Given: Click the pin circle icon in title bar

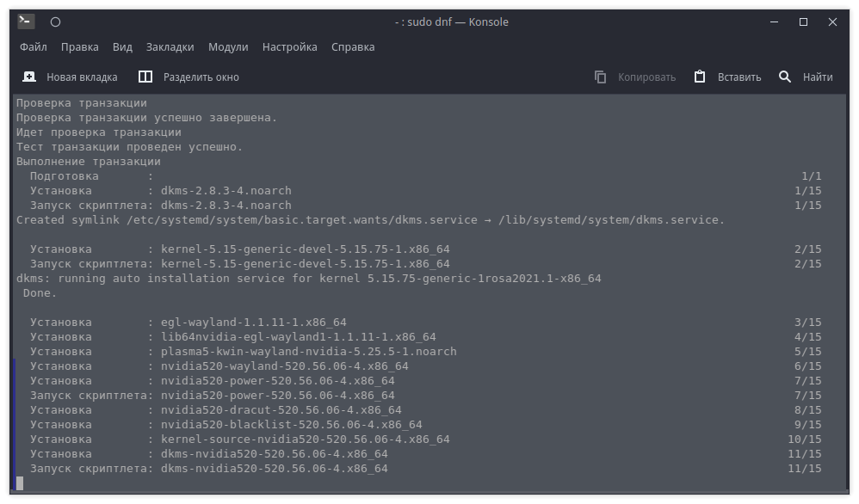Looking at the screenshot, I should 55,22.
